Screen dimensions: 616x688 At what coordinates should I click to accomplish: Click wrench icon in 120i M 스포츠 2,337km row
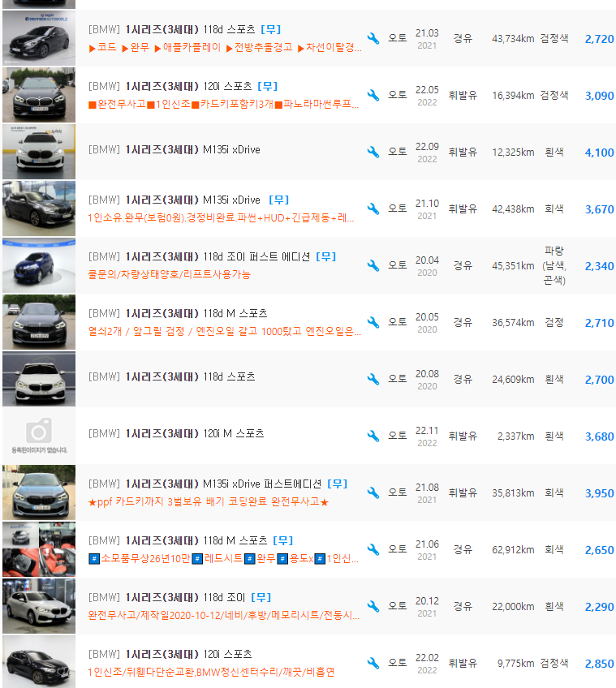[373, 436]
